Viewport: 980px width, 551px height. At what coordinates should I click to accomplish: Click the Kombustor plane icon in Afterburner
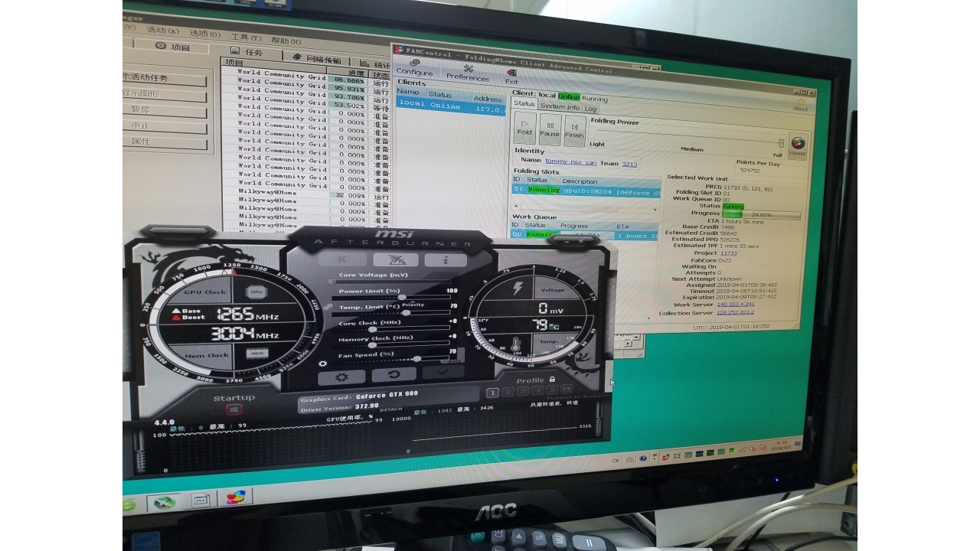pyautogui.click(x=397, y=260)
